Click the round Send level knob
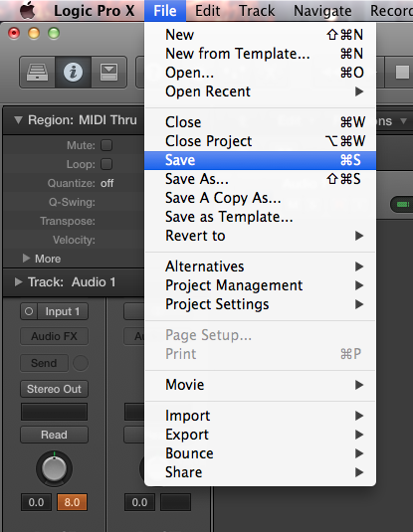This screenshot has width=413, height=532. [x=81, y=363]
